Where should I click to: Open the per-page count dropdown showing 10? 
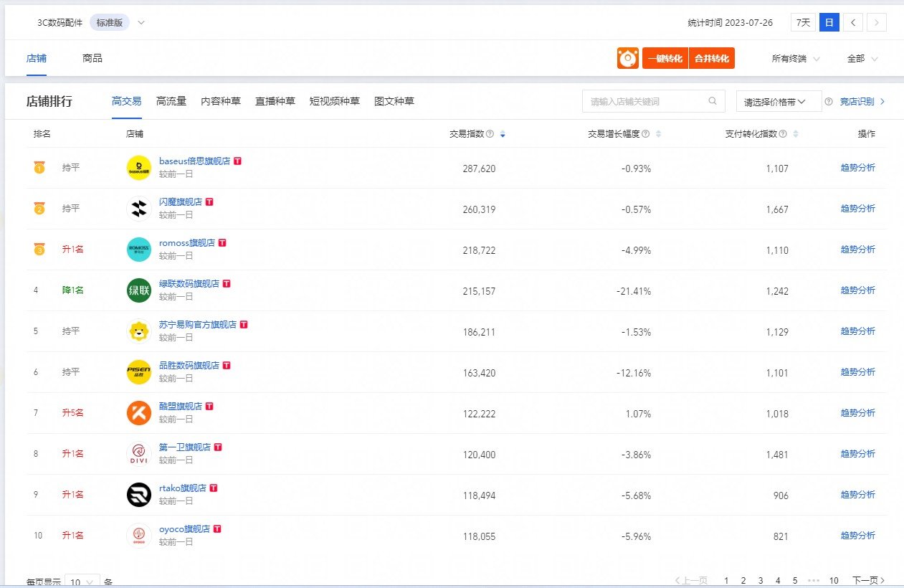pyautogui.click(x=82, y=582)
